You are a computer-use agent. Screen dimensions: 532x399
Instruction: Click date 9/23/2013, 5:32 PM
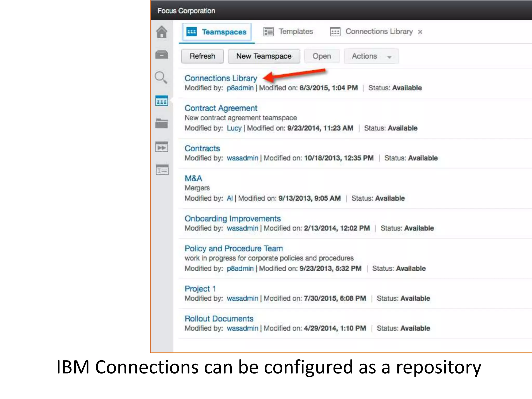click(x=330, y=268)
